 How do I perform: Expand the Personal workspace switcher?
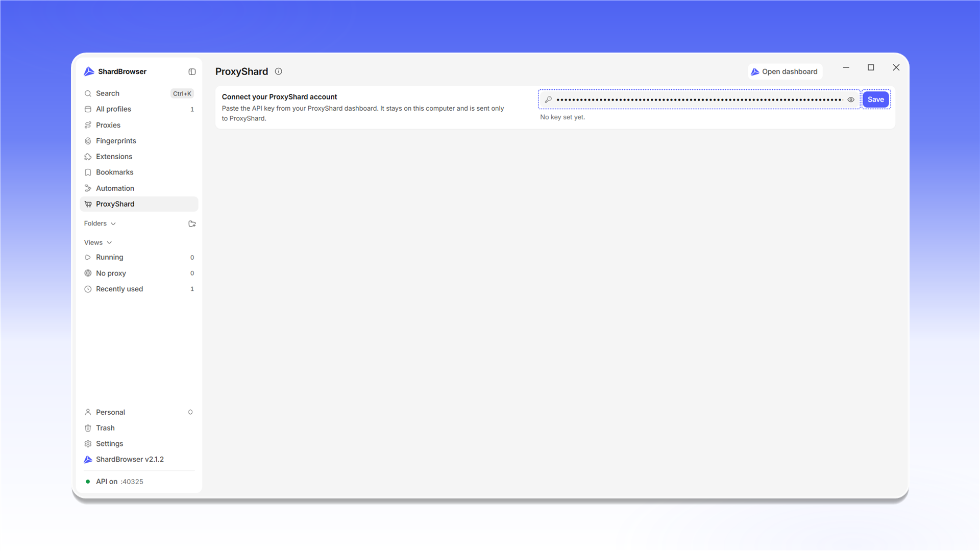tap(139, 412)
